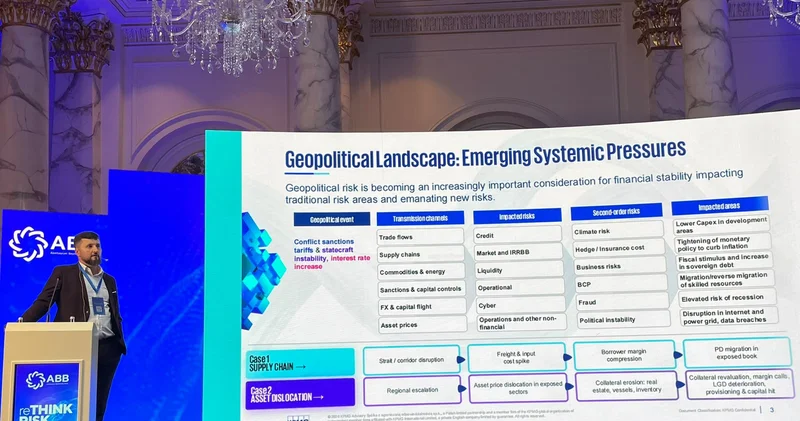800x421 pixels.
Task: Click the blue cubes graphic on the slide
Action: coord(261,270)
